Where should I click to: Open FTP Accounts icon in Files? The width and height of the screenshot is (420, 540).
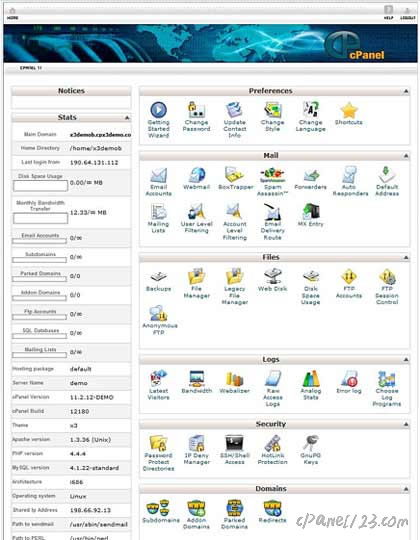[x=349, y=283]
